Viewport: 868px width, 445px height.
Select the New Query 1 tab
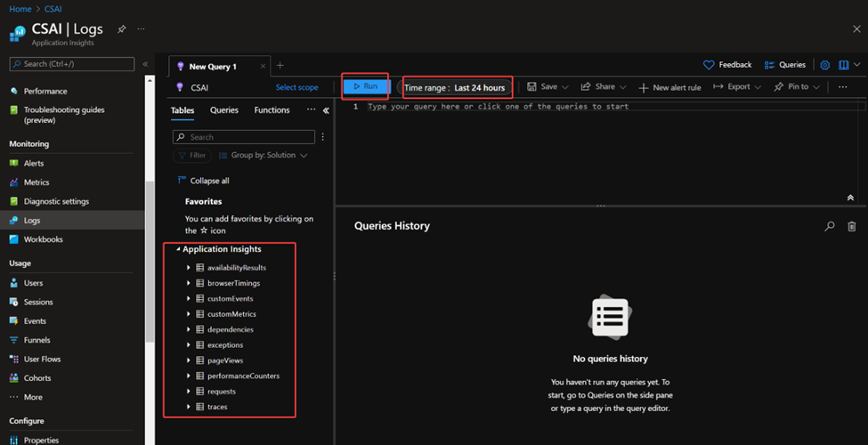[213, 67]
